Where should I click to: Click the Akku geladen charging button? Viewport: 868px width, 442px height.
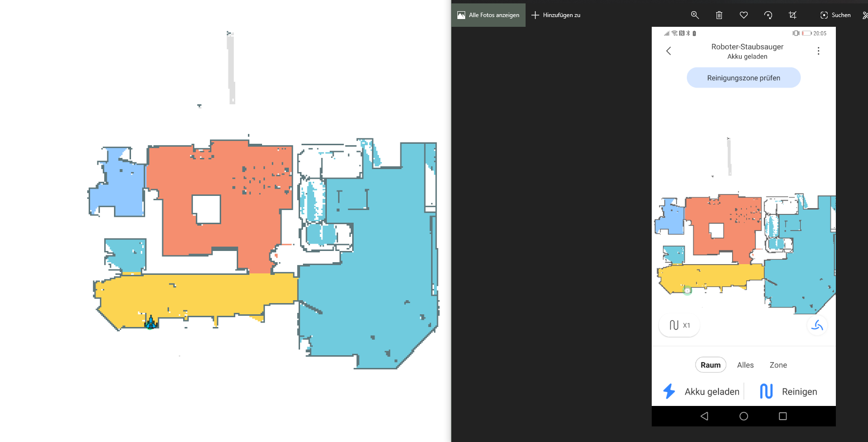701,391
